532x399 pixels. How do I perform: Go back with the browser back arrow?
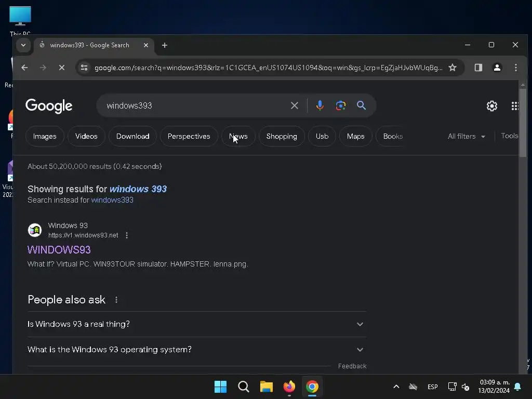24,68
